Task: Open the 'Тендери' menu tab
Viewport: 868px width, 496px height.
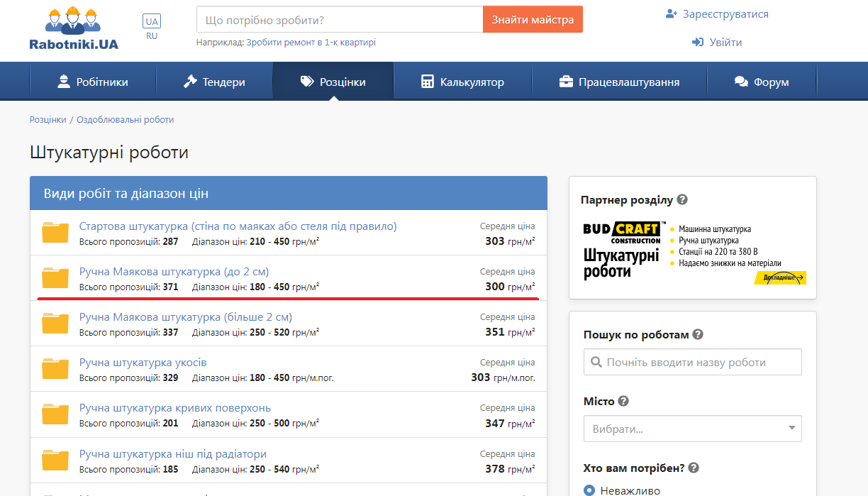Action: point(214,82)
